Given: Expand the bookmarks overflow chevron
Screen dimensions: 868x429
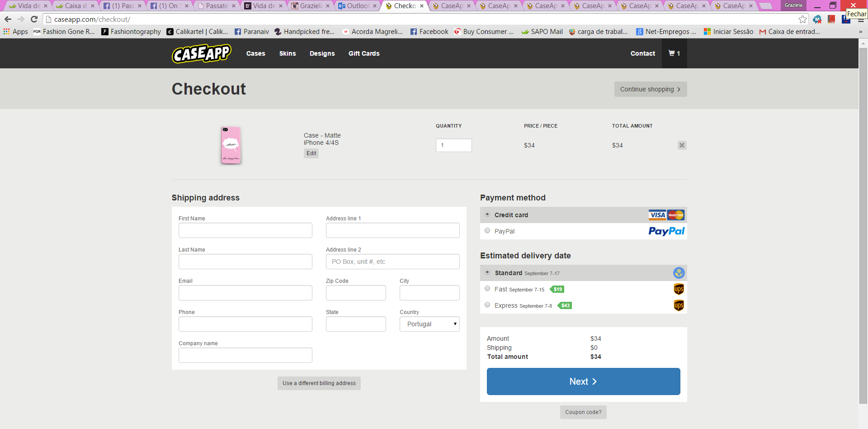Looking at the screenshot, I should point(860,32).
